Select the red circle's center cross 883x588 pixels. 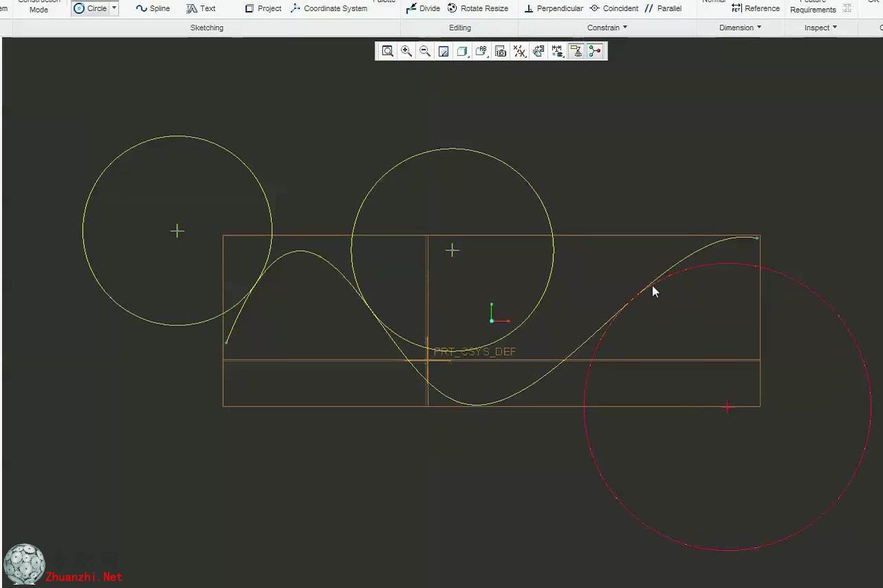[728, 407]
